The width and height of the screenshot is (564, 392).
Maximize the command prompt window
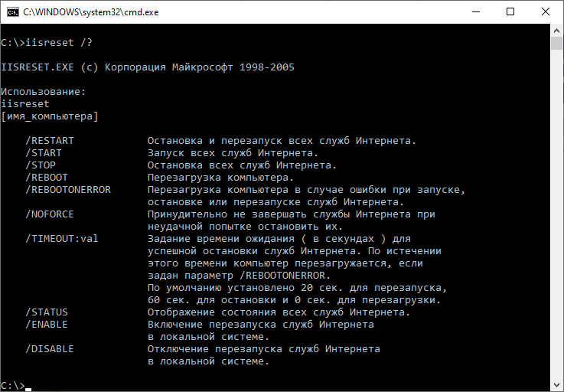[x=510, y=12]
